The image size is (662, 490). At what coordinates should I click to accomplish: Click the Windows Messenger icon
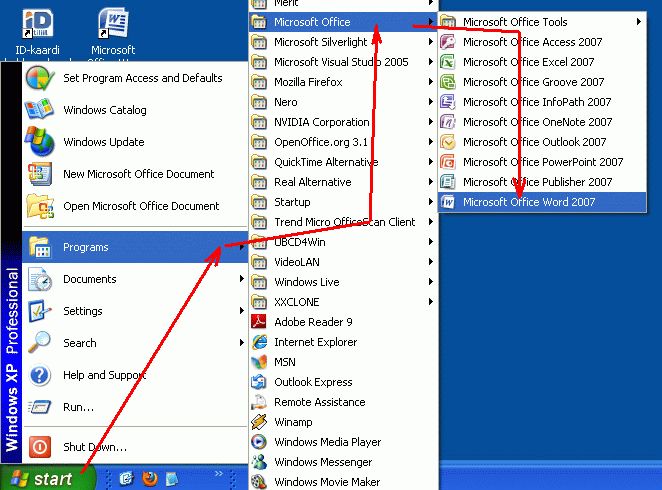(x=259, y=462)
